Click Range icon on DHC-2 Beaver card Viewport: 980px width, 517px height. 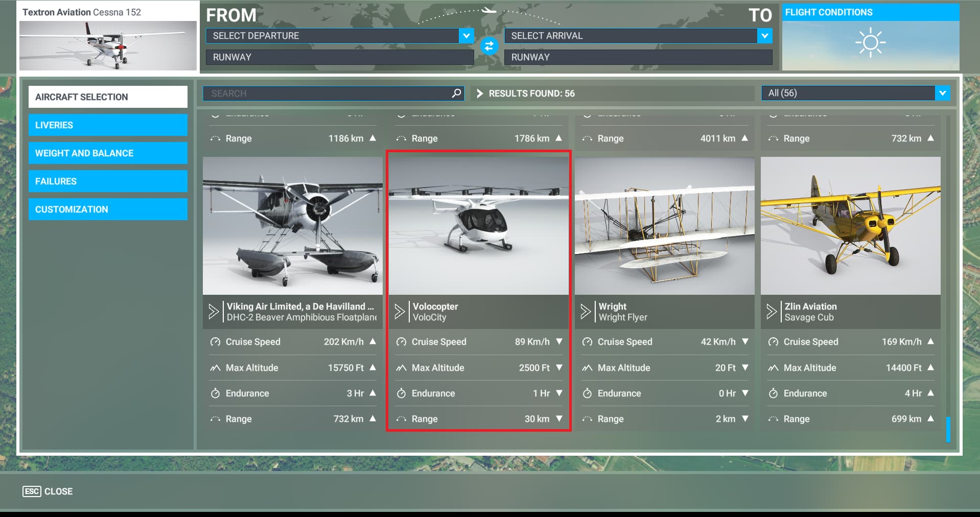[216, 419]
